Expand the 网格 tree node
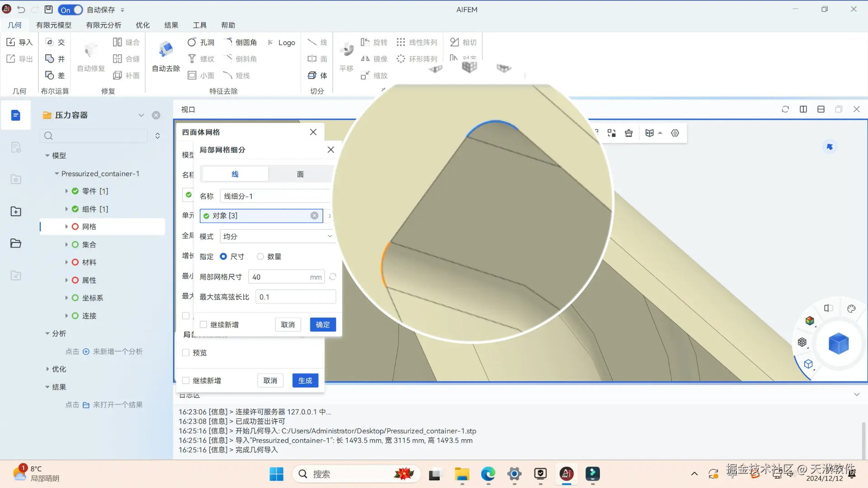The width and height of the screenshot is (868, 488). coord(66,226)
